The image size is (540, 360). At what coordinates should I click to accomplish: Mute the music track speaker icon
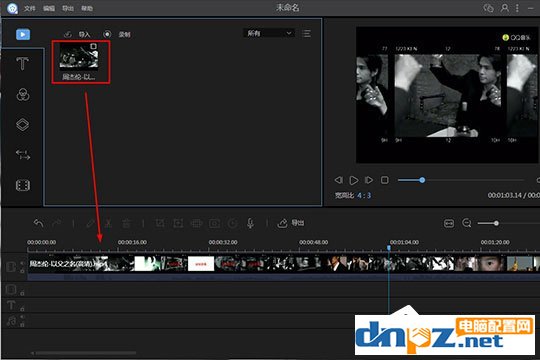coord(22,317)
